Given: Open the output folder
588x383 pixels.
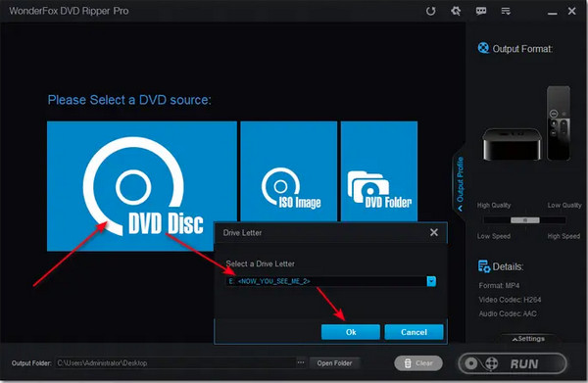Looking at the screenshot, I should 334,362.
